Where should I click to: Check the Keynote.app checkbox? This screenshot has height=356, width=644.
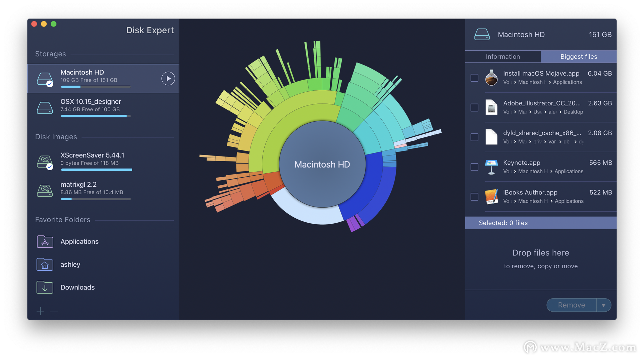tap(474, 167)
